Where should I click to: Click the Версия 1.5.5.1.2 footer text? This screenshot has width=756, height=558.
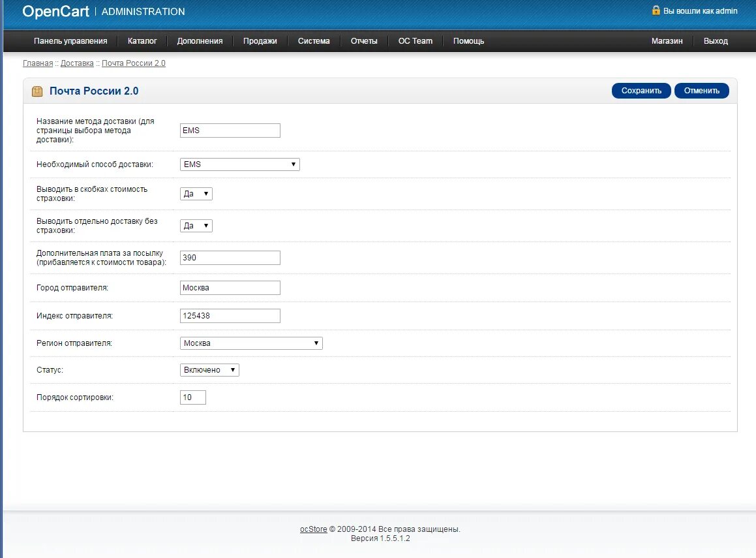(380, 538)
